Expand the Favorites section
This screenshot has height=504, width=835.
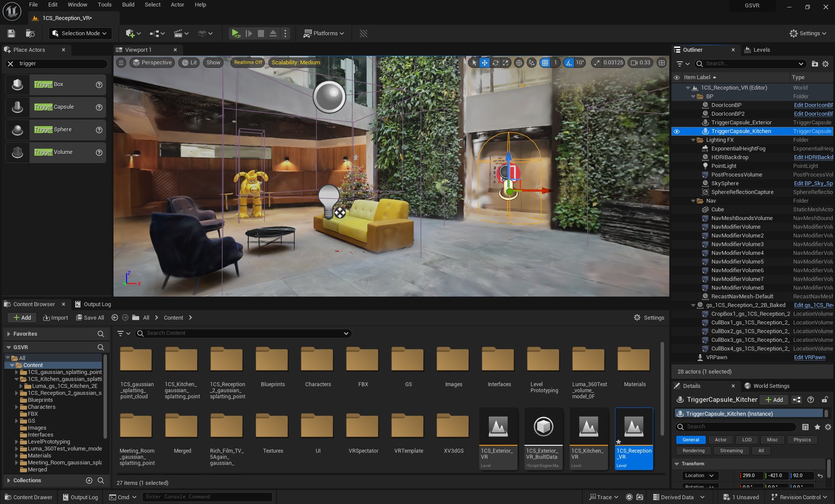point(9,334)
